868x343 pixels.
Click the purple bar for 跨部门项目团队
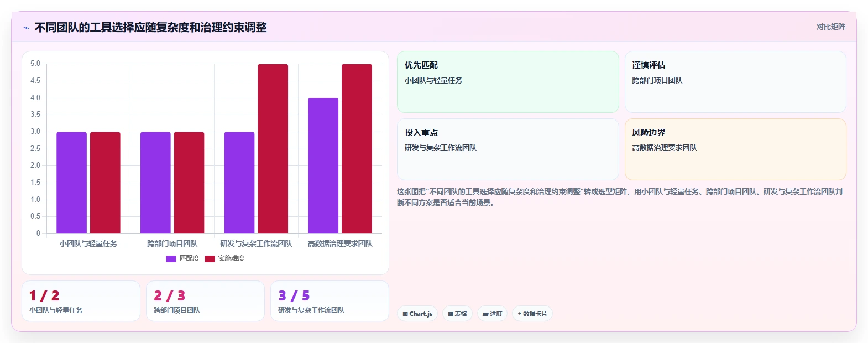[x=155, y=183]
